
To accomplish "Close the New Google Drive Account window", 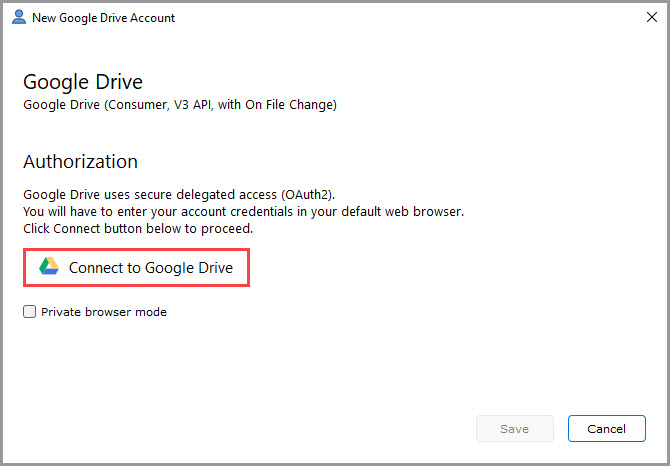I will (x=652, y=17).
